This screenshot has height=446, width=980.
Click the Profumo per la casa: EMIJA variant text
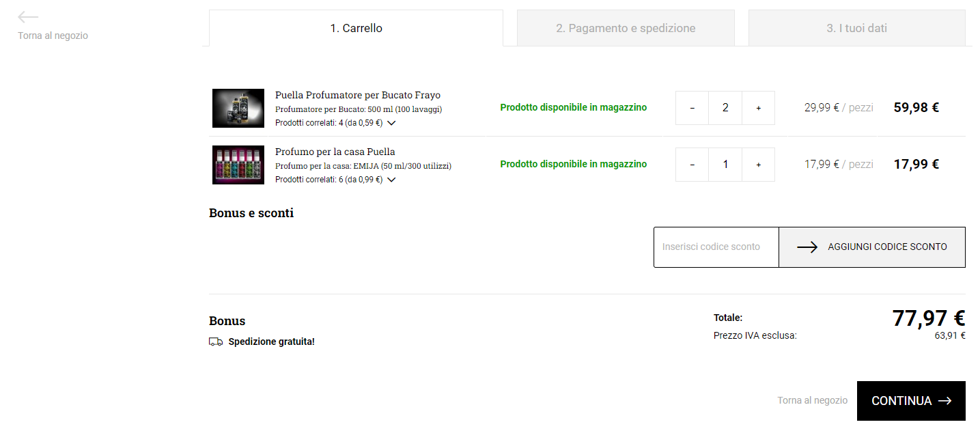point(363,166)
